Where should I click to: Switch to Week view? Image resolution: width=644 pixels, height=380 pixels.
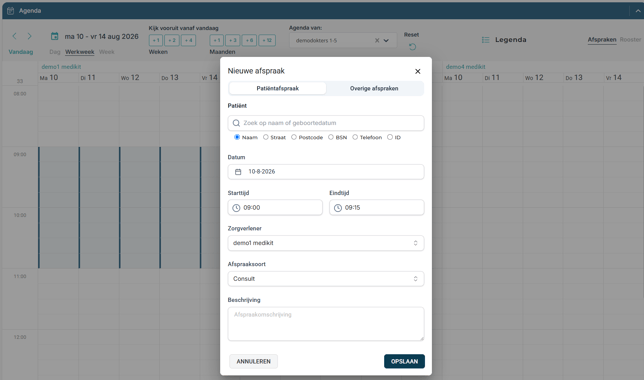(x=107, y=52)
